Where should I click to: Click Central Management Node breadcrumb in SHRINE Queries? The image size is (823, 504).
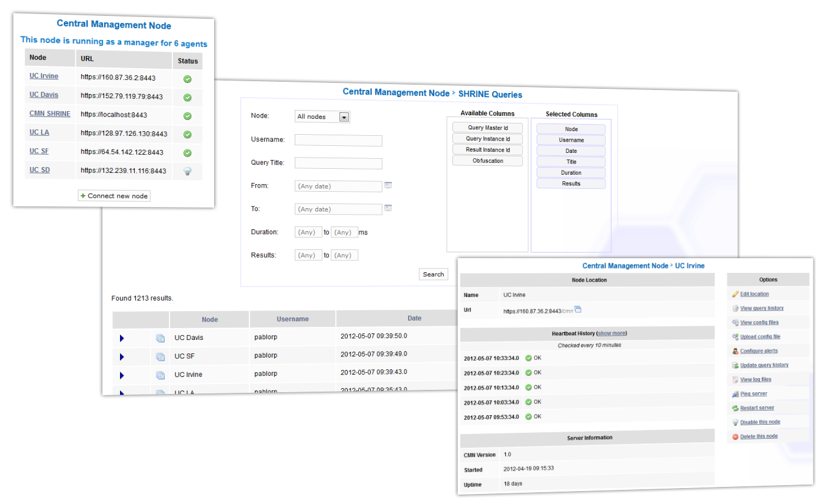click(396, 92)
